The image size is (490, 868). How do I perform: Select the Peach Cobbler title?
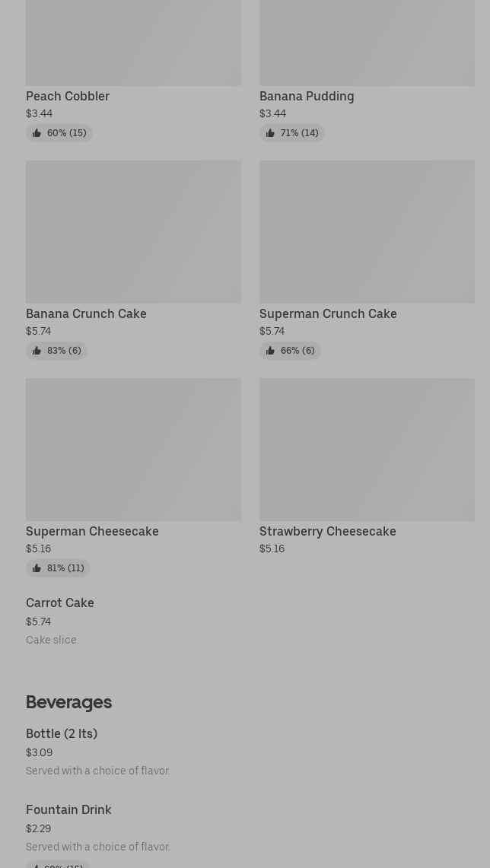tap(68, 97)
